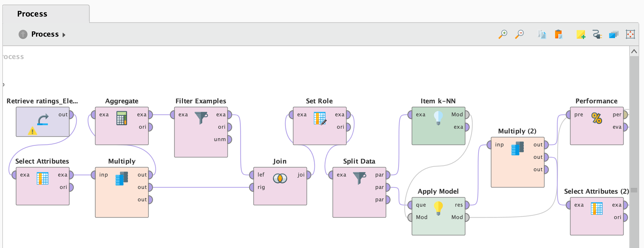Select the Select Attributes table icon

pos(43,178)
